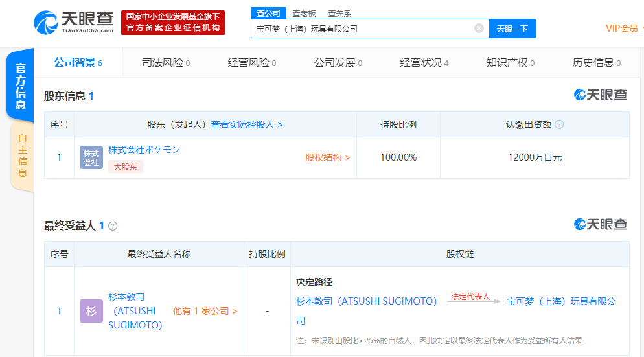Viewport: 644px width, 357px height.
Task: Expand the 股权结构 link
Action: [327, 157]
